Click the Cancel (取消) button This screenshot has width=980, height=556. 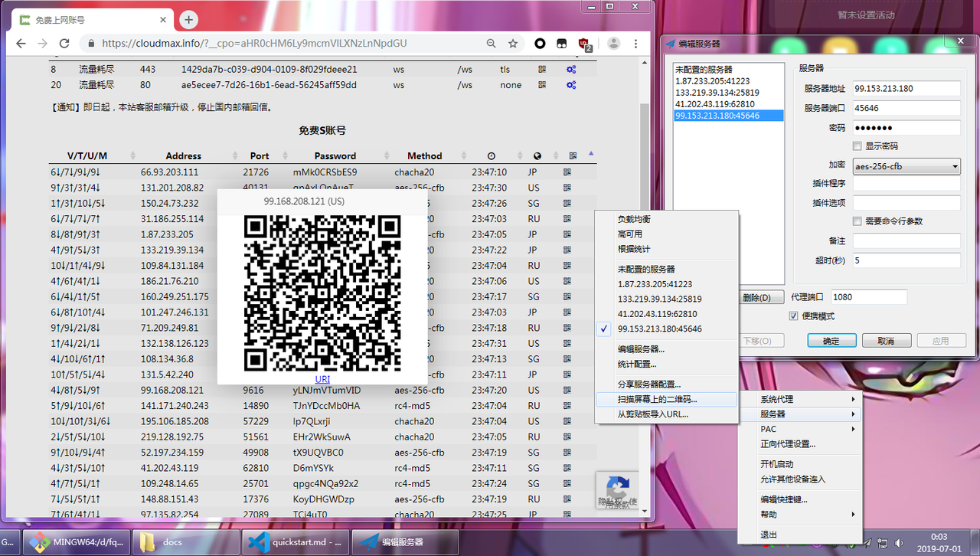(x=886, y=340)
